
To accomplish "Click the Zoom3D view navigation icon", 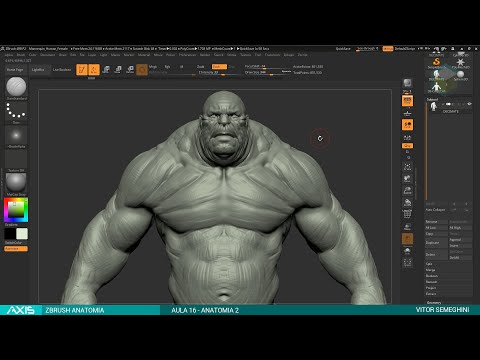I will (407, 191).
